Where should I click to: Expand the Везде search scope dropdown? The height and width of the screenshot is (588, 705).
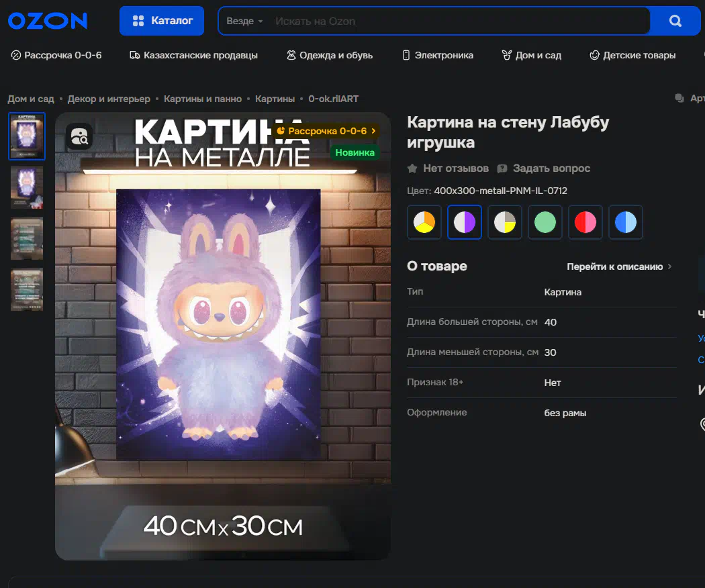tap(244, 21)
